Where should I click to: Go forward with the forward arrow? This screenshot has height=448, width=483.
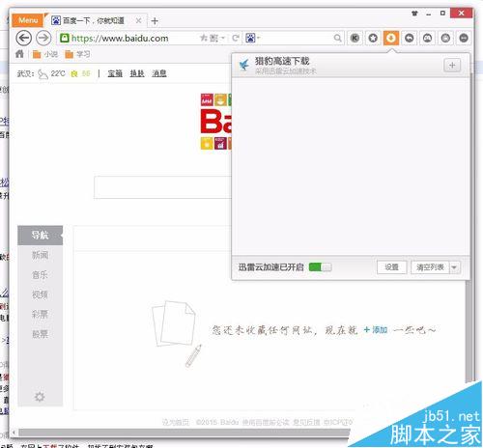tap(43, 39)
